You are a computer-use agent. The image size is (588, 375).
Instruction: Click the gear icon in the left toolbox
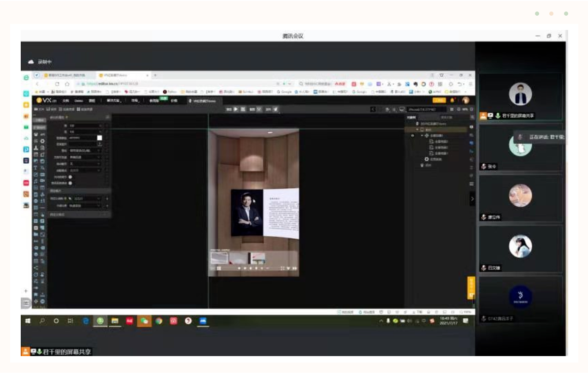[x=42, y=141]
